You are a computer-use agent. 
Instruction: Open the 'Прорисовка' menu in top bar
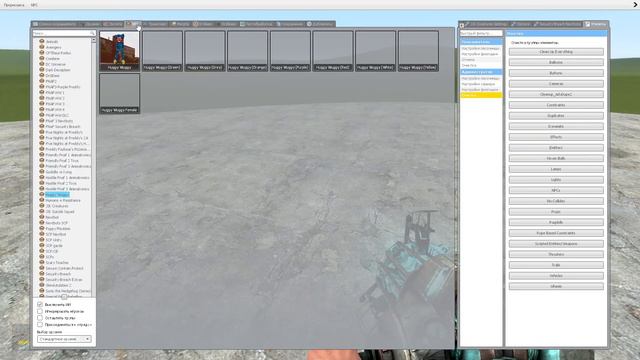click(14, 5)
